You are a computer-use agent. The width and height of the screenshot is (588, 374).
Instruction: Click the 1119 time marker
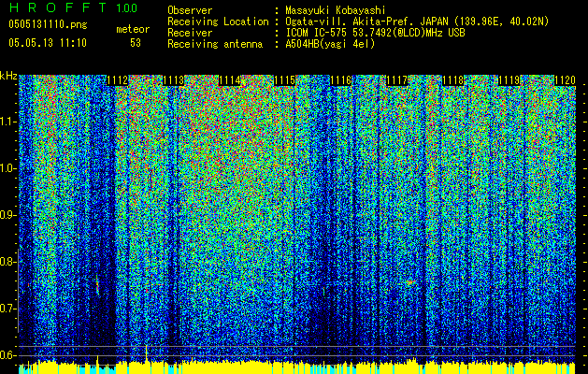509,80
